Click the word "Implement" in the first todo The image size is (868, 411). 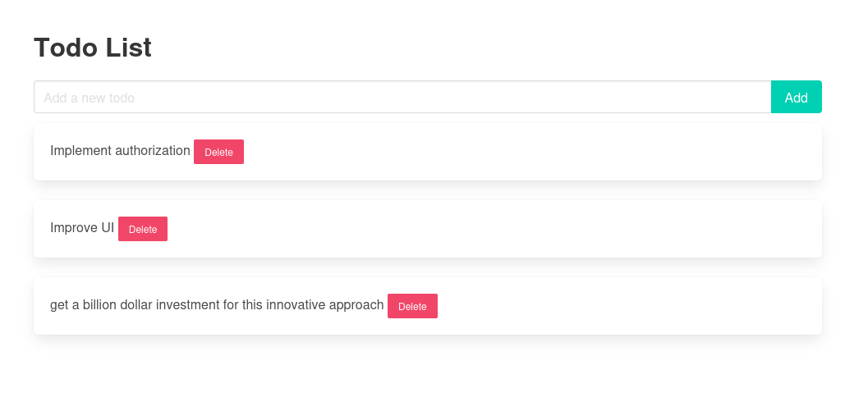tap(80, 151)
